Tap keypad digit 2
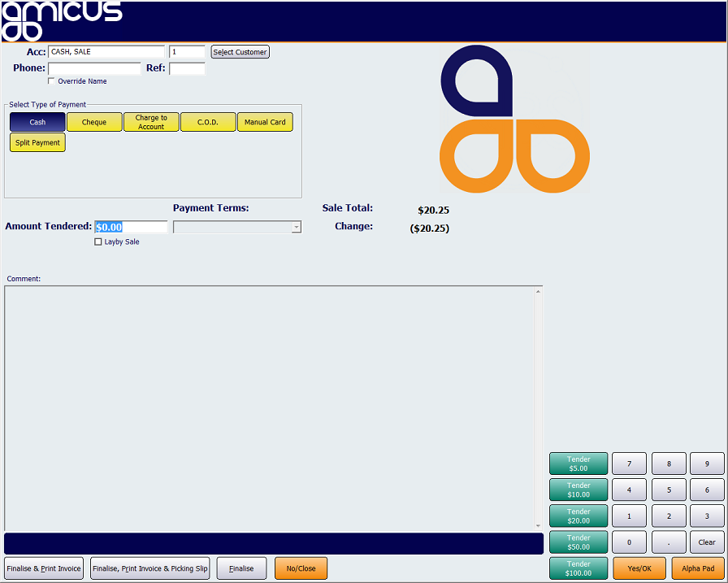Screen dimensions: 728x583 click(669, 516)
